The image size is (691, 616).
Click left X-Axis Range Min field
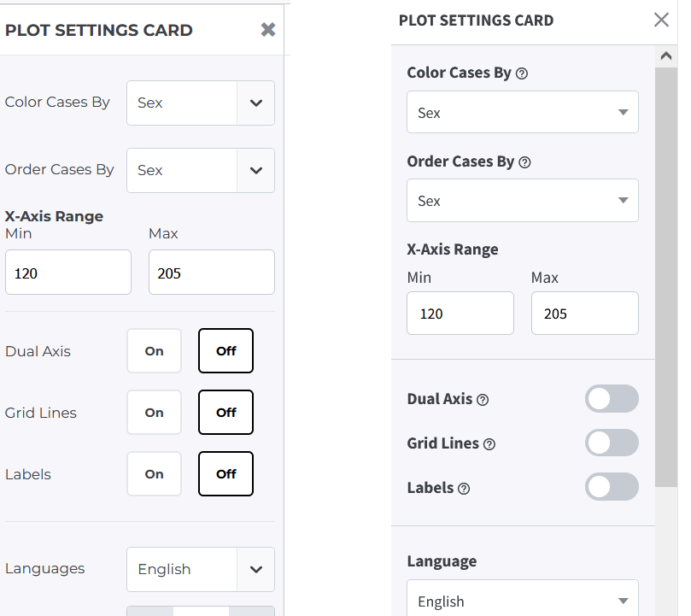(68, 273)
